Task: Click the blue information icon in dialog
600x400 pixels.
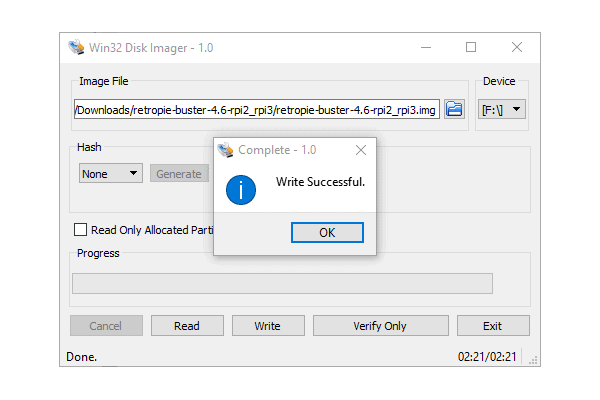Action: pos(241,190)
